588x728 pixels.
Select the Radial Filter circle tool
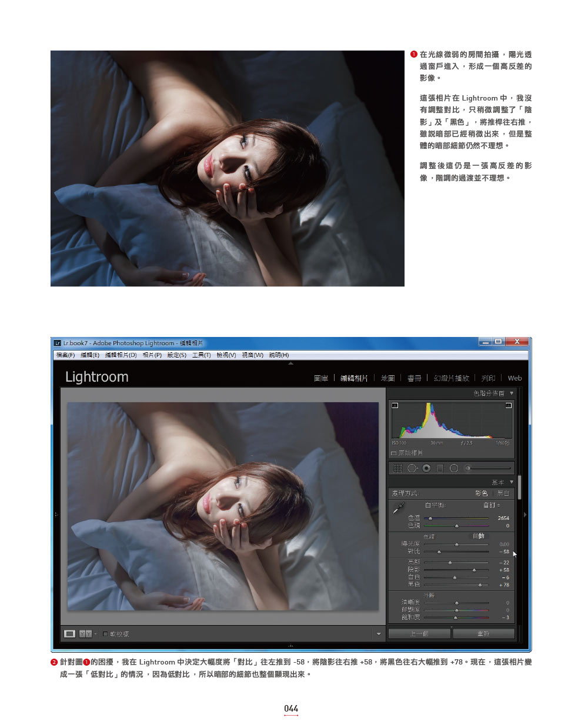454,468
